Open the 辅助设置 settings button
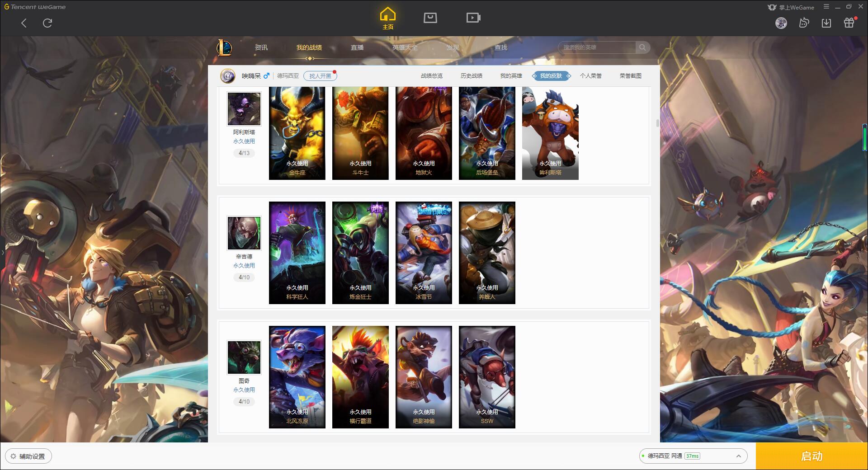The image size is (868, 470). 28,456
